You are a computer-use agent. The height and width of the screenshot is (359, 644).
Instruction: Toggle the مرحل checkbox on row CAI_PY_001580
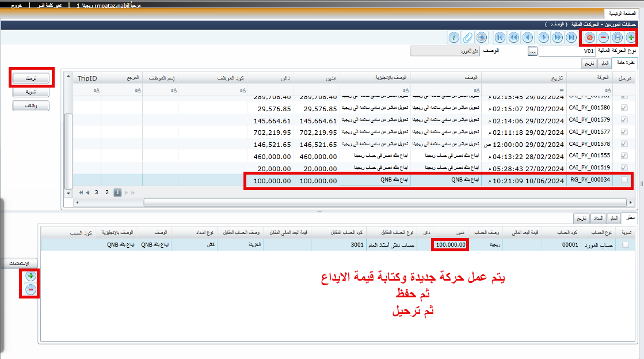[624, 108]
